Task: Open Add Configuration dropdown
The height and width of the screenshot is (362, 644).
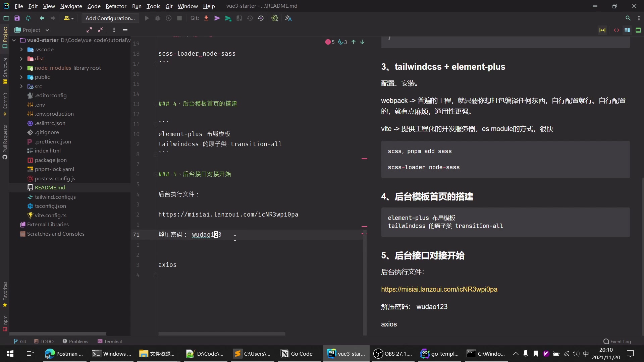Action: pos(110,18)
